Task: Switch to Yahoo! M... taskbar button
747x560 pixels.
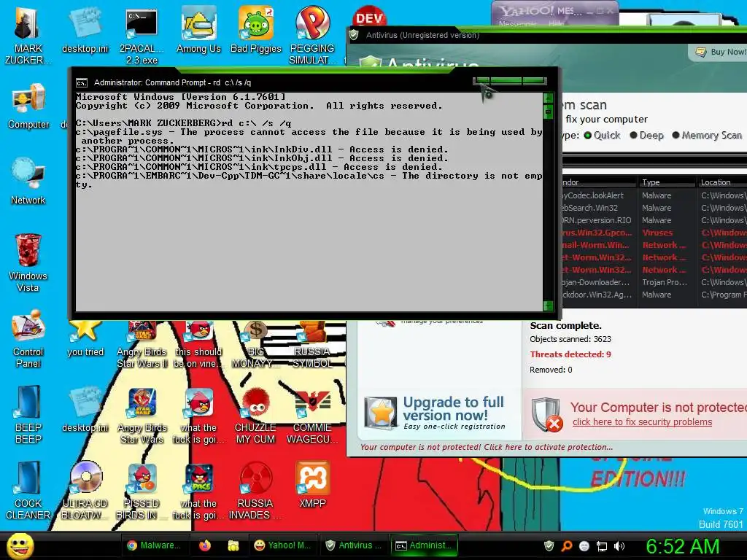Action: pos(282,545)
